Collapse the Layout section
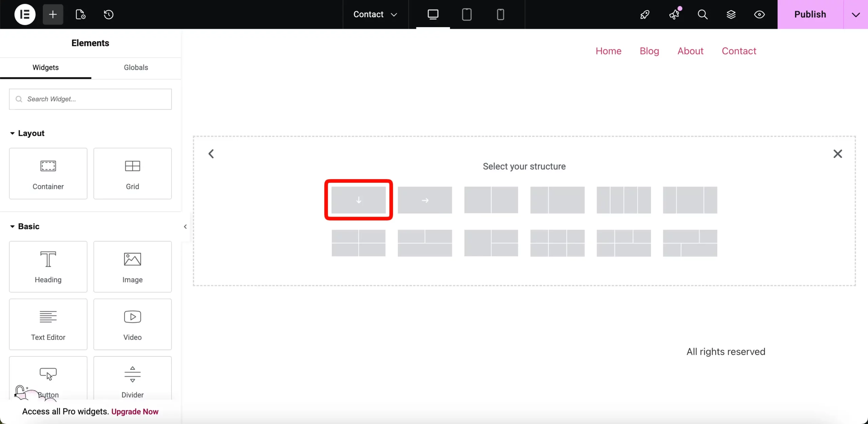868x424 pixels. pos(12,133)
